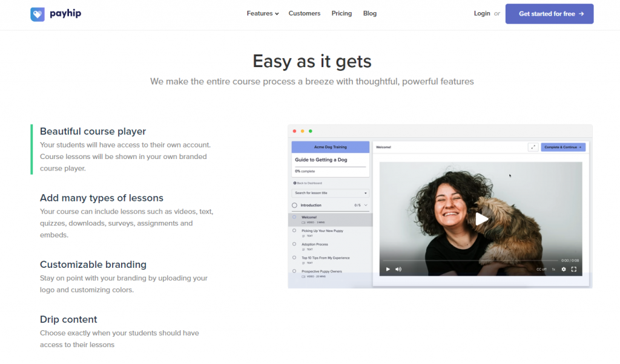620x364 pixels.
Task: Open the Features dropdown menu
Action: pyautogui.click(x=263, y=13)
